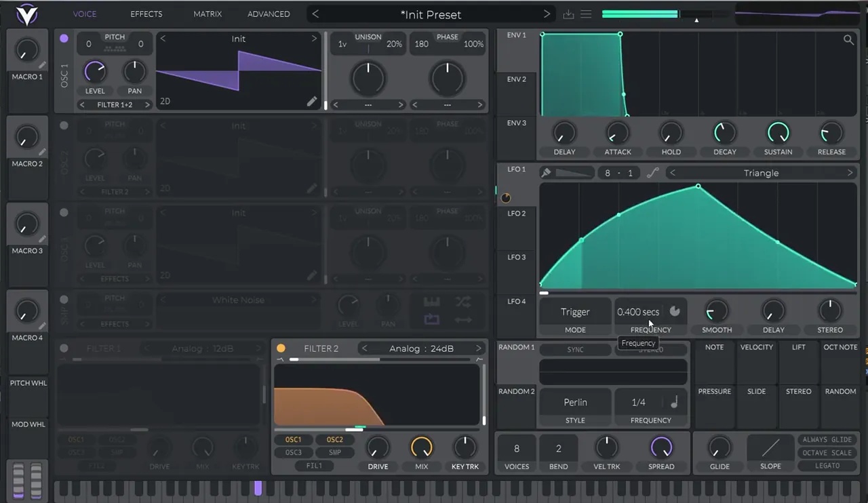Click the LFO Trigger mode button
This screenshot has height=503, width=868.
click(575, 312)
